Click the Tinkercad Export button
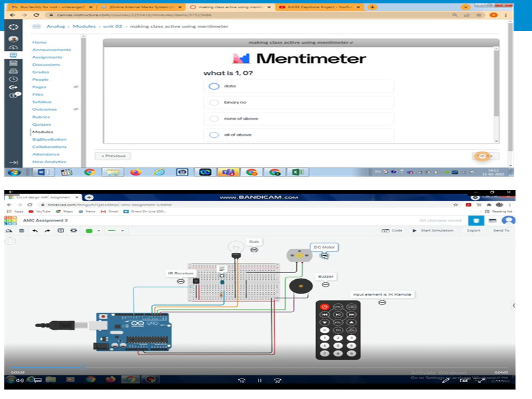The width and height of the screenshot is (532, 399). (x=473, y=230)
